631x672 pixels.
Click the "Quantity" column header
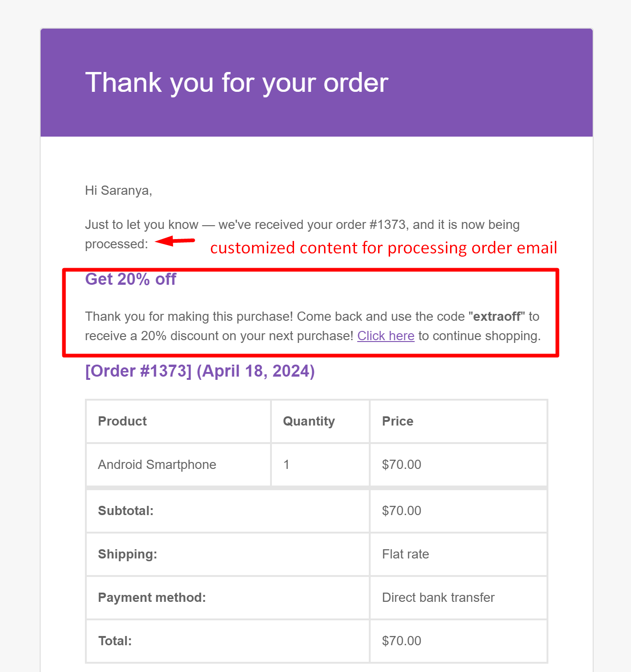click(x=309, y=421)
